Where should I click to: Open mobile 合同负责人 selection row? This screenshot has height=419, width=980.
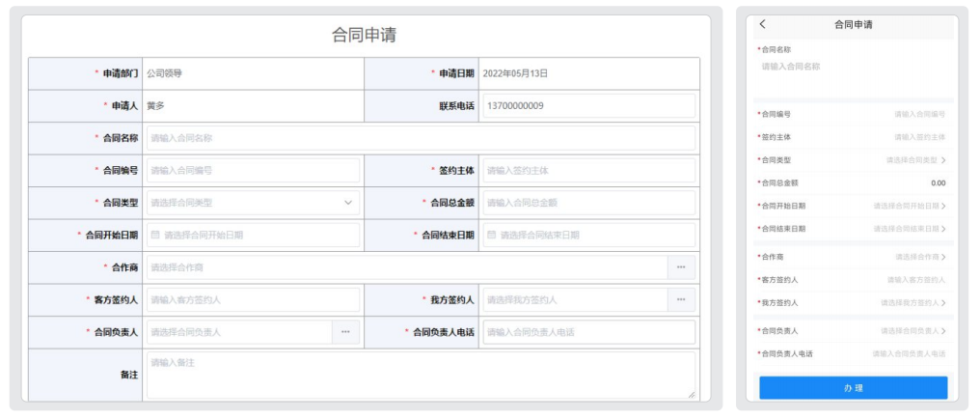[x=853, y=331]
